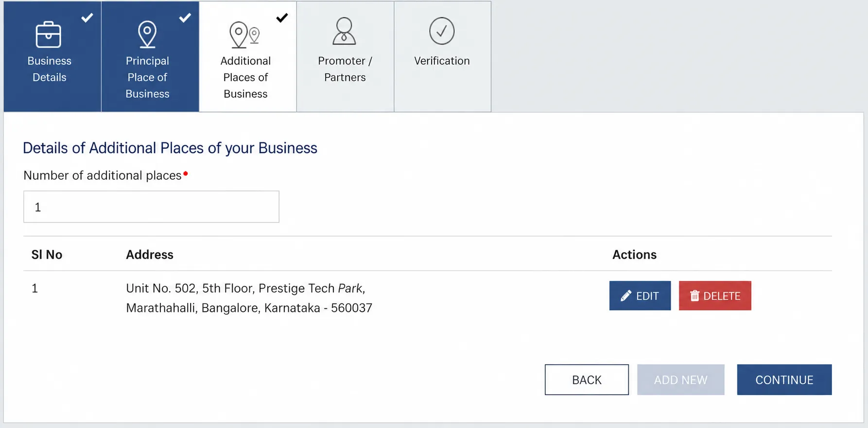Click the circled check icon for Verification

point(442,31)
